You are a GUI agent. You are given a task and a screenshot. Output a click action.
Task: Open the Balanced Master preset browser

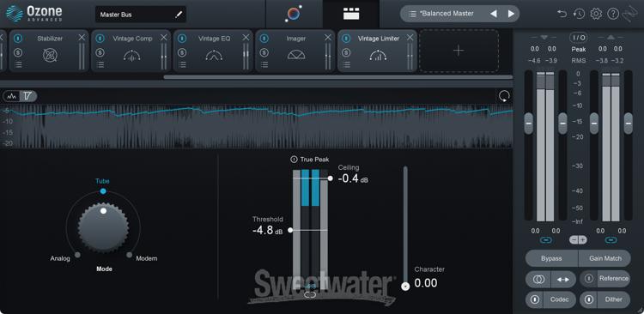pyautogui.click(x=441, y=14)
